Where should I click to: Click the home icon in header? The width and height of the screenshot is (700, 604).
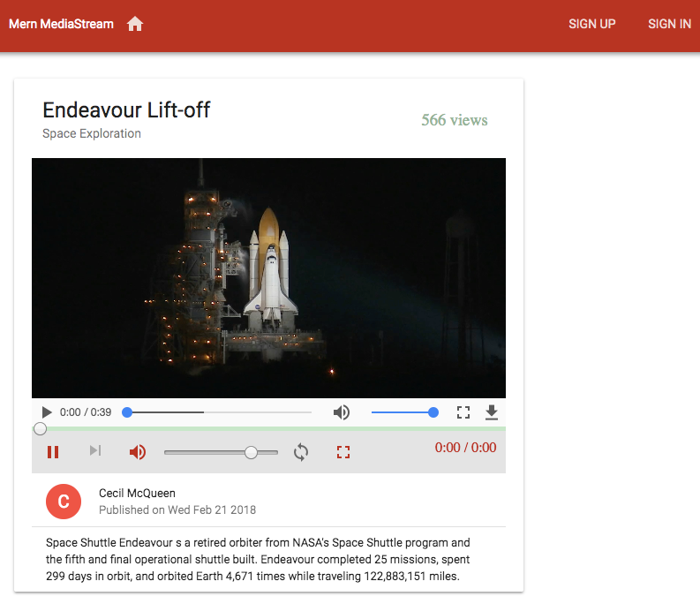coord(135,24)
